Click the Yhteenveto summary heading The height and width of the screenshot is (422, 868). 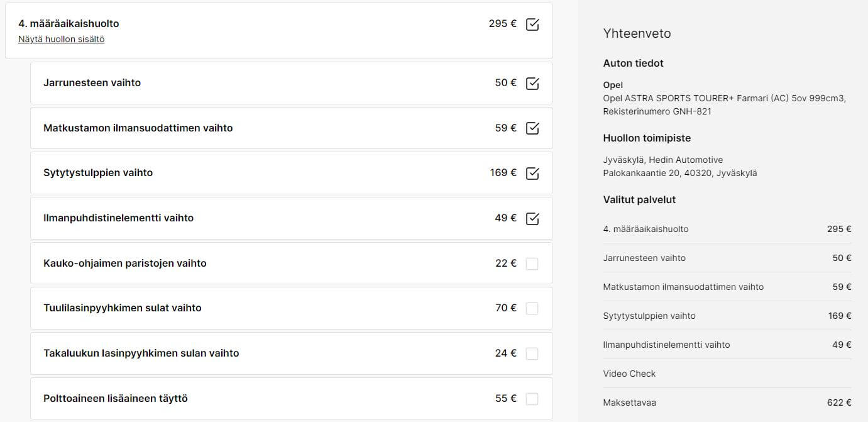click(637, 33)
